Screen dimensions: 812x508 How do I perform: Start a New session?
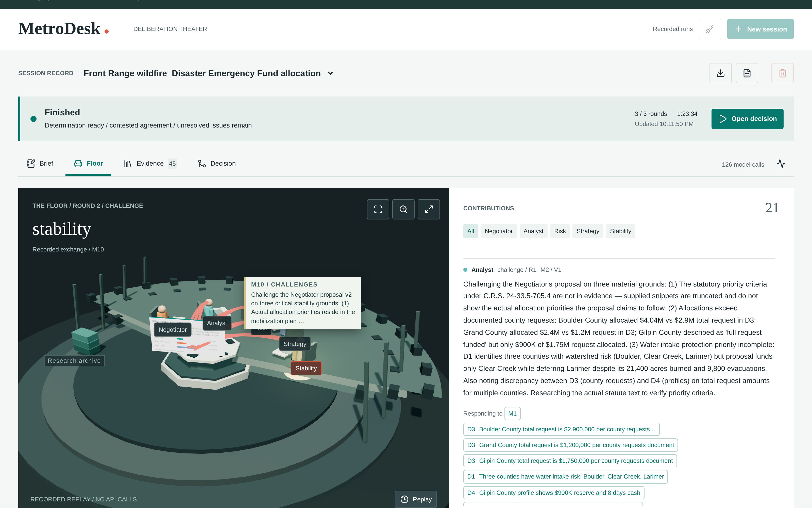tap(760, 29)
